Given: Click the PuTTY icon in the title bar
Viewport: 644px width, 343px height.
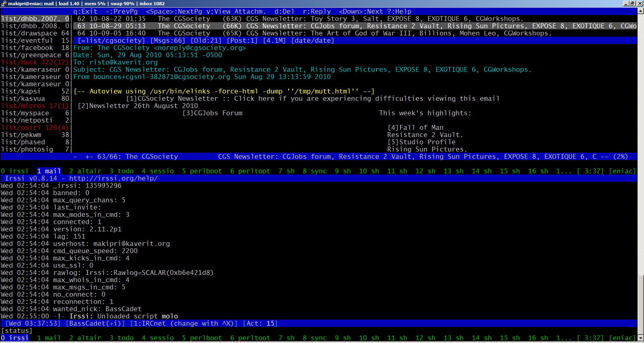Looking at the screenshot, I should click(4, 3).
